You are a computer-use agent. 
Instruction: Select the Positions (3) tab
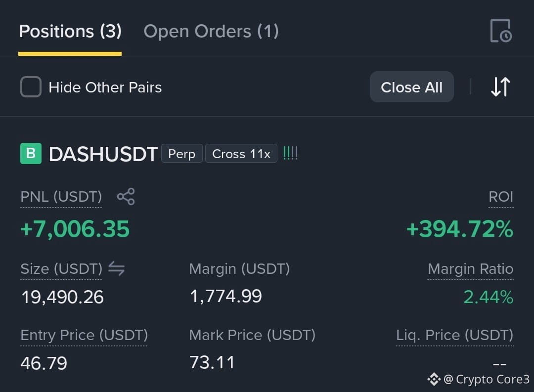(70, 31)
